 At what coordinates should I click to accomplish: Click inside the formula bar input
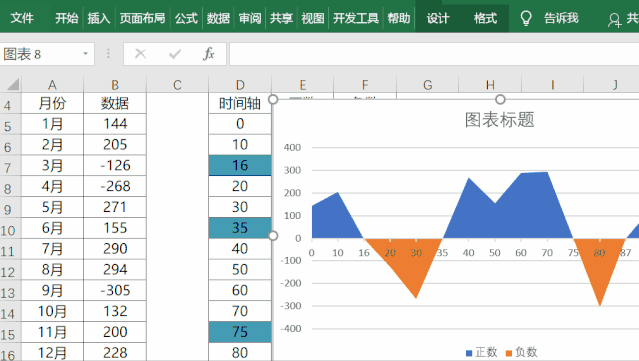point(434,54)
